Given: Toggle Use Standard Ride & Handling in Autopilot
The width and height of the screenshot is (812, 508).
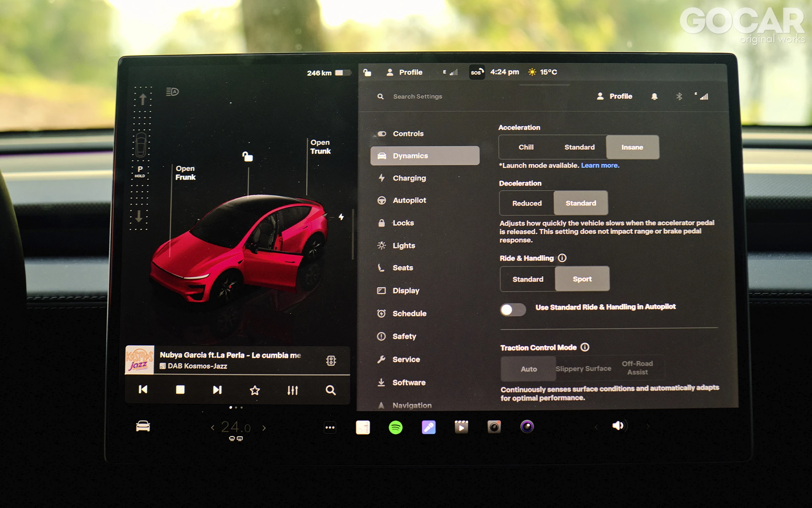Looking at the screenshot, I should coord(513,310).
